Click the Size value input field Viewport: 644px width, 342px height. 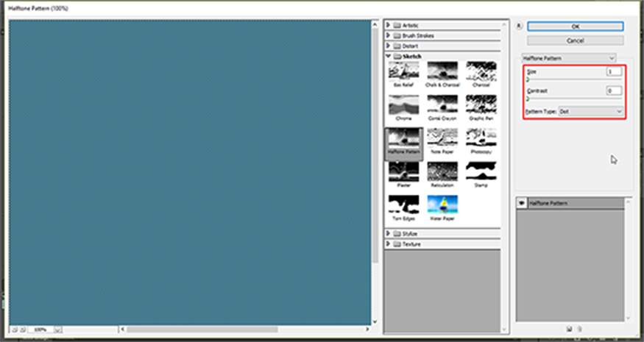tap(614, 71)
